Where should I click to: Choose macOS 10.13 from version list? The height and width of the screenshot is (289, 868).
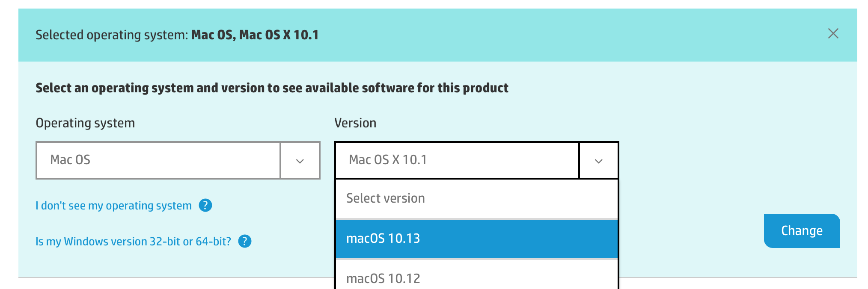coord(477,239)
